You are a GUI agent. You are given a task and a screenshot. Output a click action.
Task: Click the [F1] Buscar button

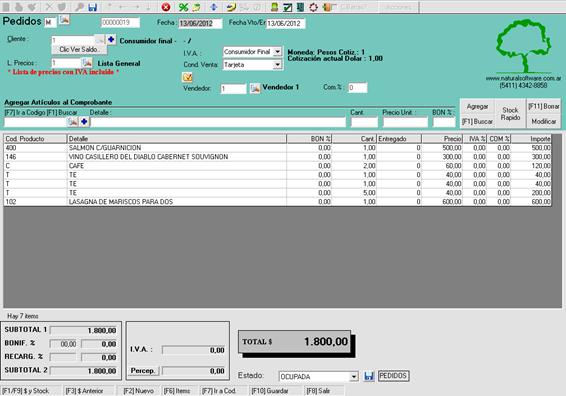click(477, 122)
